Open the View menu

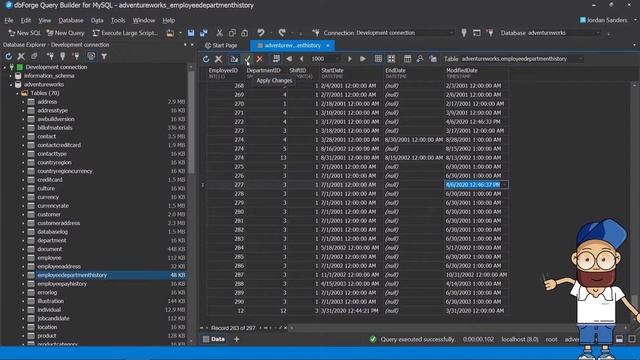(x=44, y=20)
